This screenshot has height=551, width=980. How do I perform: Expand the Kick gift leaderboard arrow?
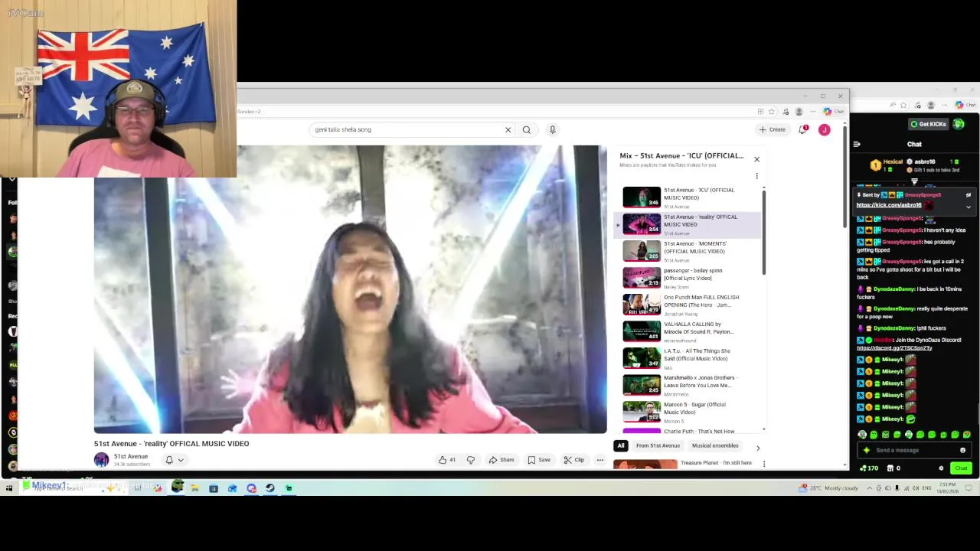tap(914, 181)
